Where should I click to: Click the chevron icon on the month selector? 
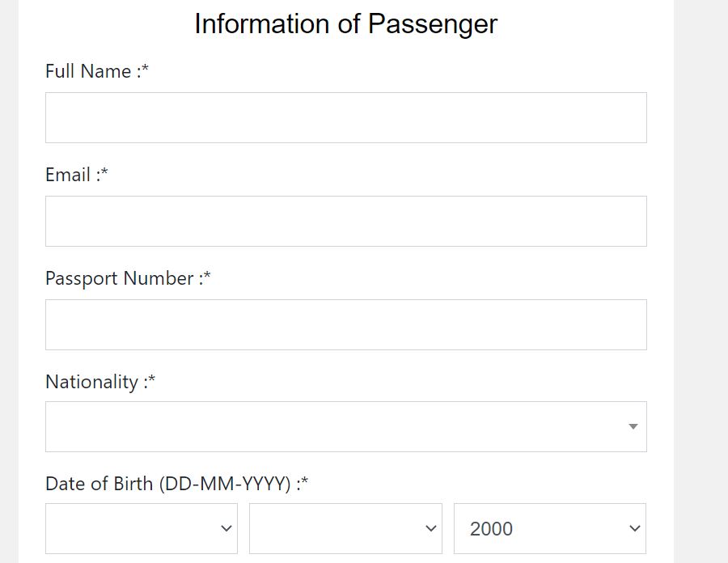tap(431, 528)
